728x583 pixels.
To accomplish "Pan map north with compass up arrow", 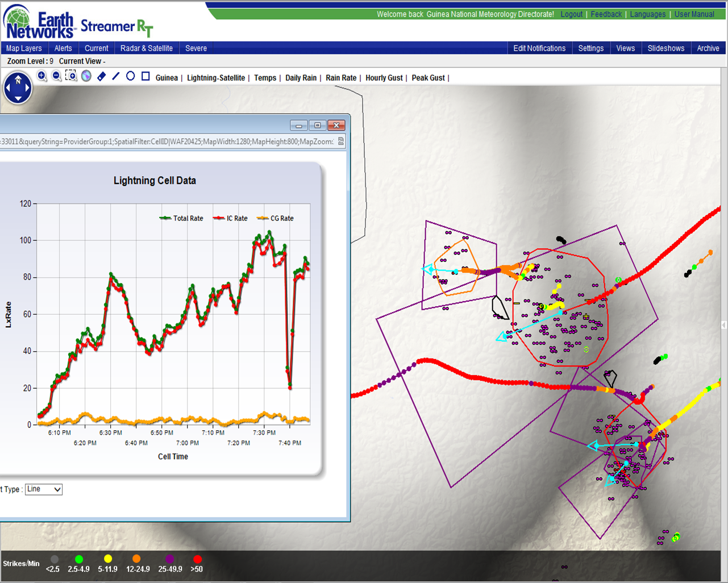I will [18, 78].
